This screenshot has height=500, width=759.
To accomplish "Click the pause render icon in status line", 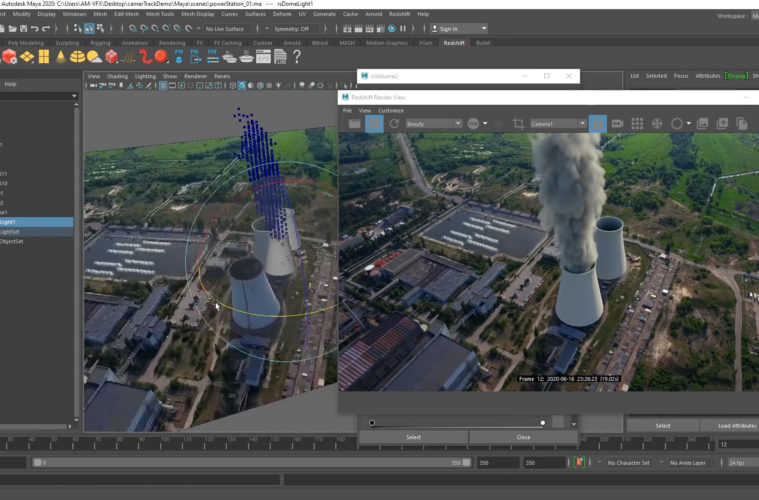I will (403, 29).
